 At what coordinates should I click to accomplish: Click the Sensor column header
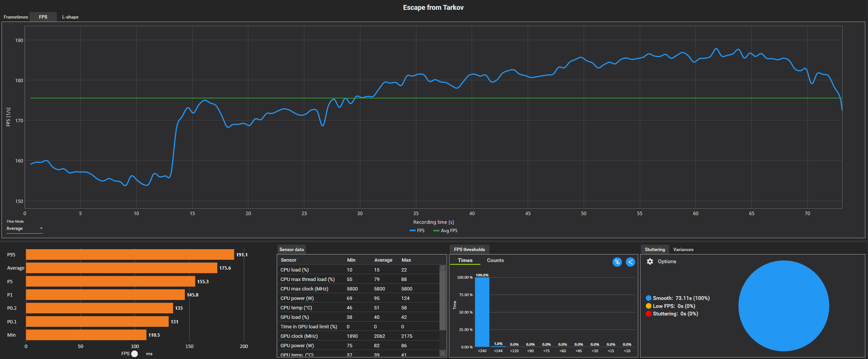[x=288, y=260]
